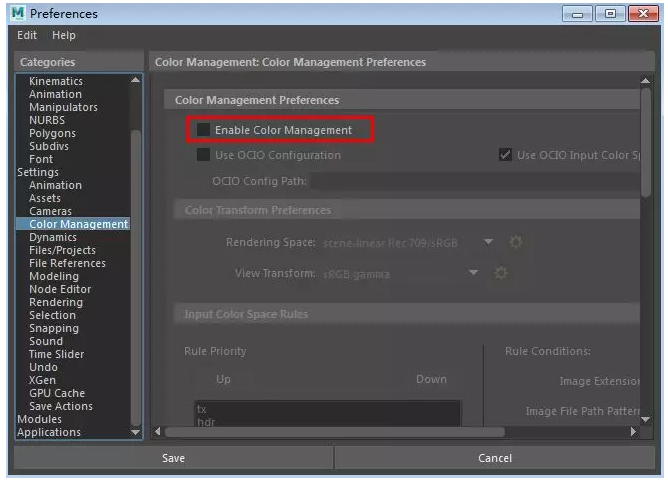Select Rendering category
The width and height of the screenshot is (668, 480).
56,302
